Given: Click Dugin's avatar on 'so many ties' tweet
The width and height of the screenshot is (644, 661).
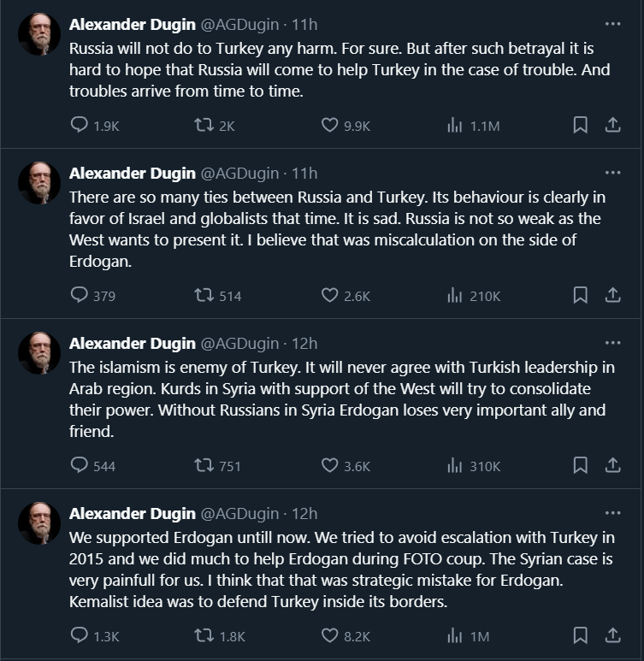Looking at the screenshot, I should pyautogui.click(x=39, y=182).
